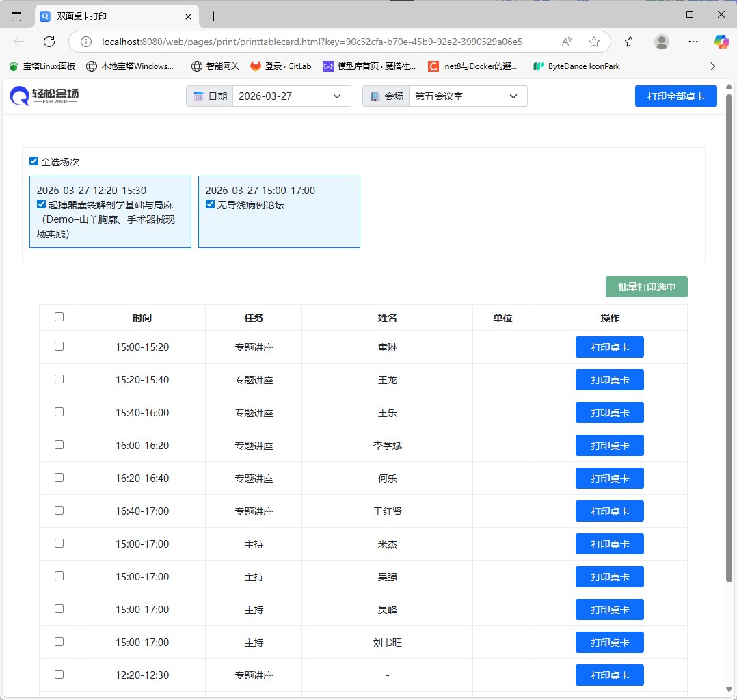The height and width of the screenshot is (700, 737).
Task: Select the 2026-03-27 15:00-17:00 session card
Action: click(x=279, y=212)
